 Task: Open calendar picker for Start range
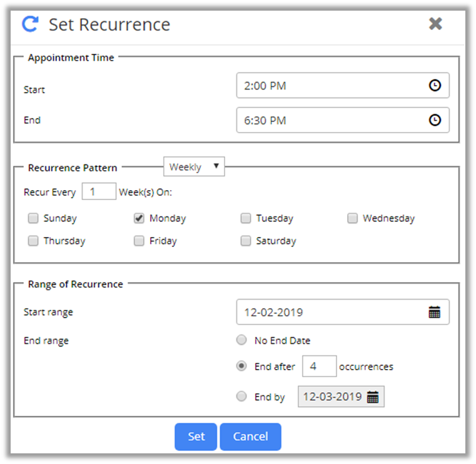click(435, 313)
